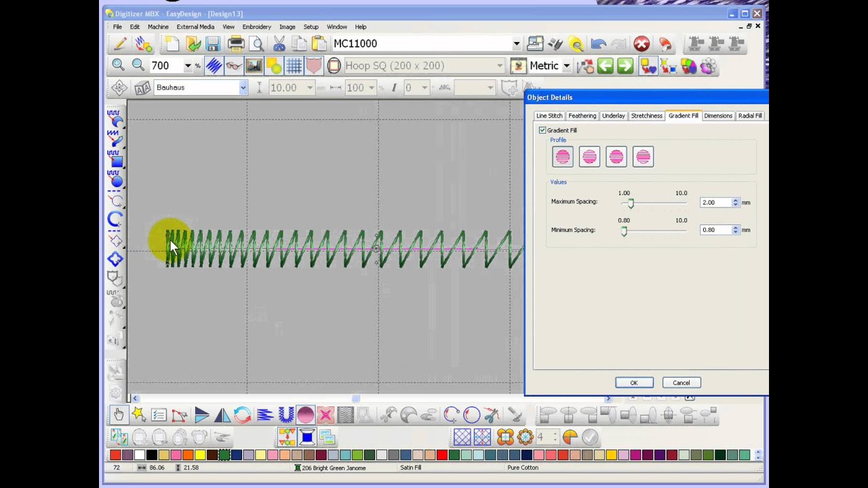Toggle Show Picture image icon
The height and width of the screenshot is (488, 868).
tap(254, 66)
